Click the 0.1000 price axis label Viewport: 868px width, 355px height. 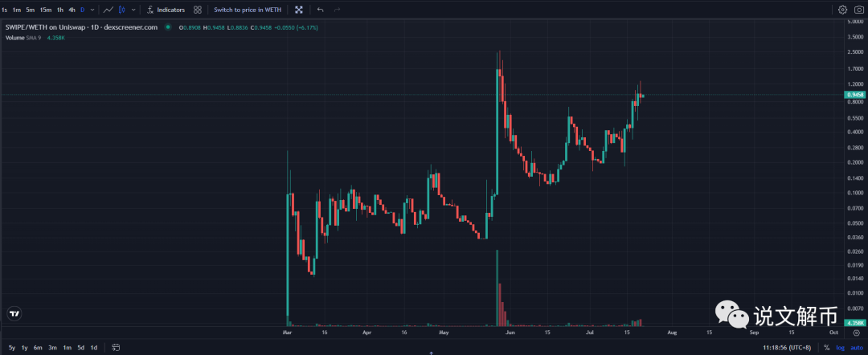point(855,193)
